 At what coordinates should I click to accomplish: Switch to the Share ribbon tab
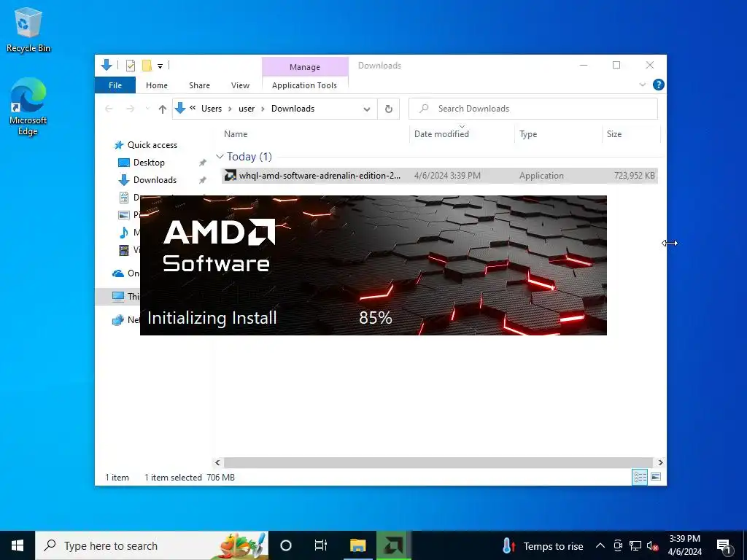pyautogui.click(x=199, y=85)
